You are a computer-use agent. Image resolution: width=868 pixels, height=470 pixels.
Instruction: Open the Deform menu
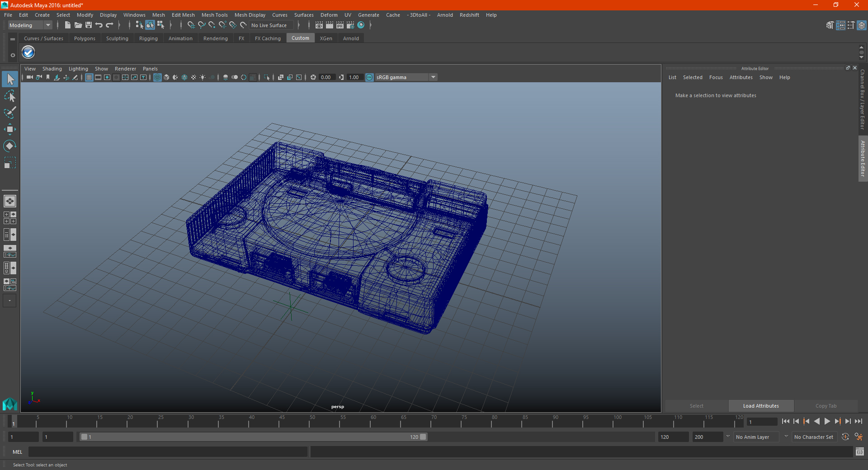(329, 15)
